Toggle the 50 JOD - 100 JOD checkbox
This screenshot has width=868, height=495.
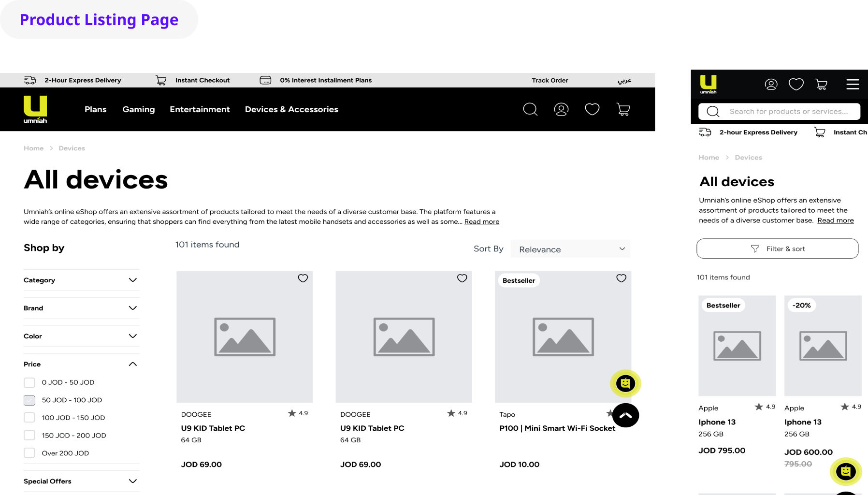(x=29, y=400)
